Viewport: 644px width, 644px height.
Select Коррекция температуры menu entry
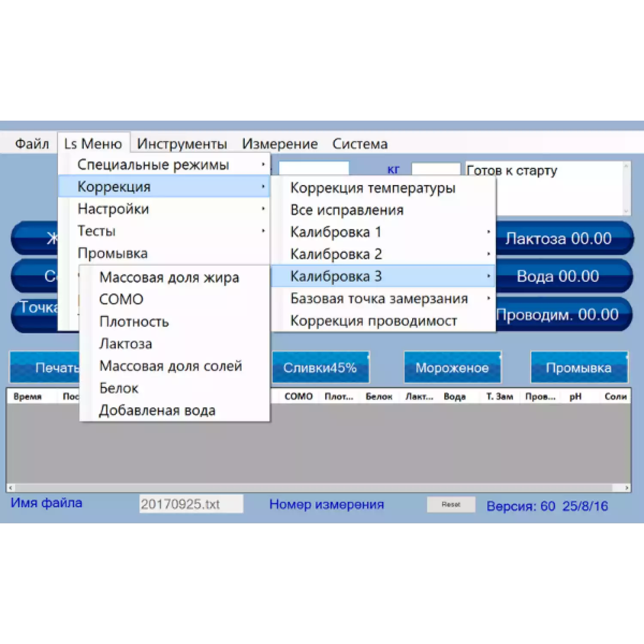[373, 188]
